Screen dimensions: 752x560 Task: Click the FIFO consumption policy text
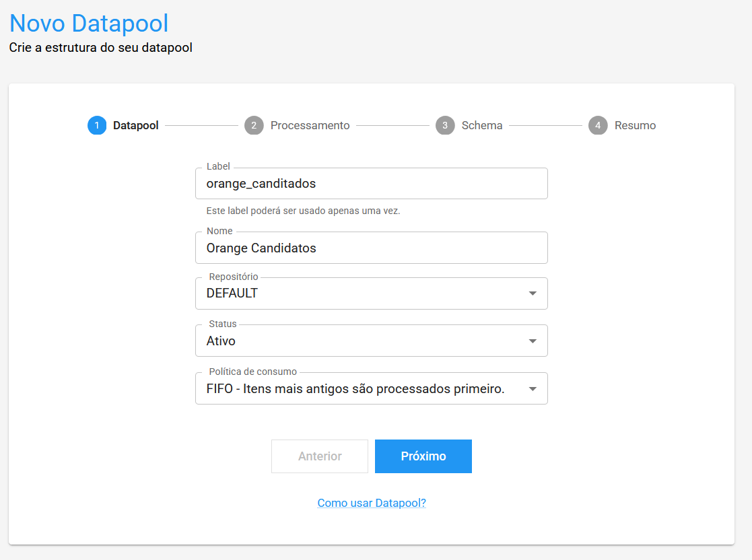355,388
